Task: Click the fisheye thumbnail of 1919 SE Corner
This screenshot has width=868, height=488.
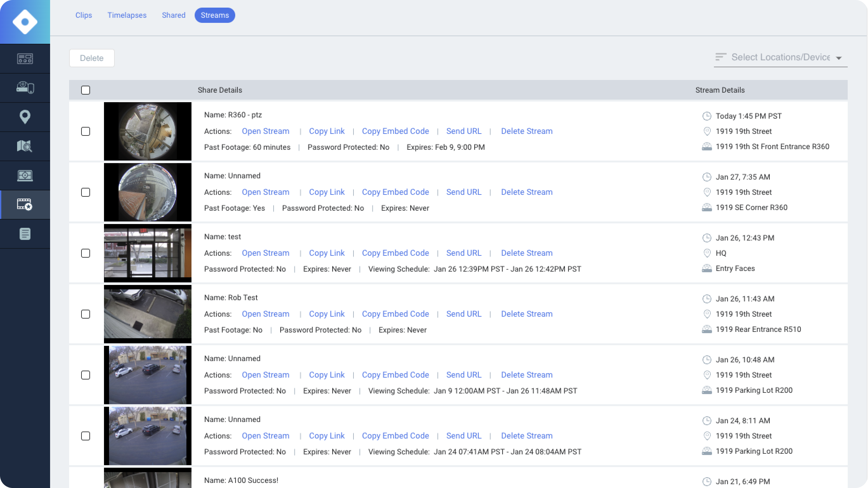Action: 148,192
